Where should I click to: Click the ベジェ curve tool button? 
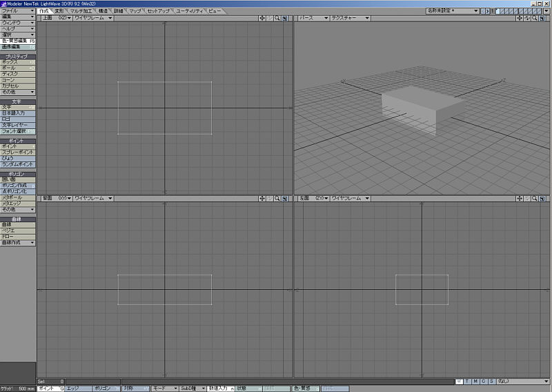click(x=18, y=231)
